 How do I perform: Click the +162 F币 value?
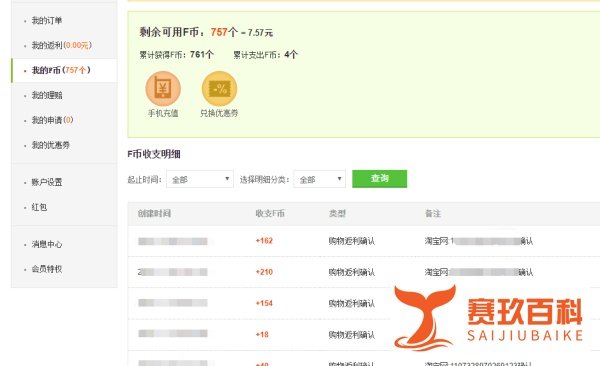coord(264,241)
